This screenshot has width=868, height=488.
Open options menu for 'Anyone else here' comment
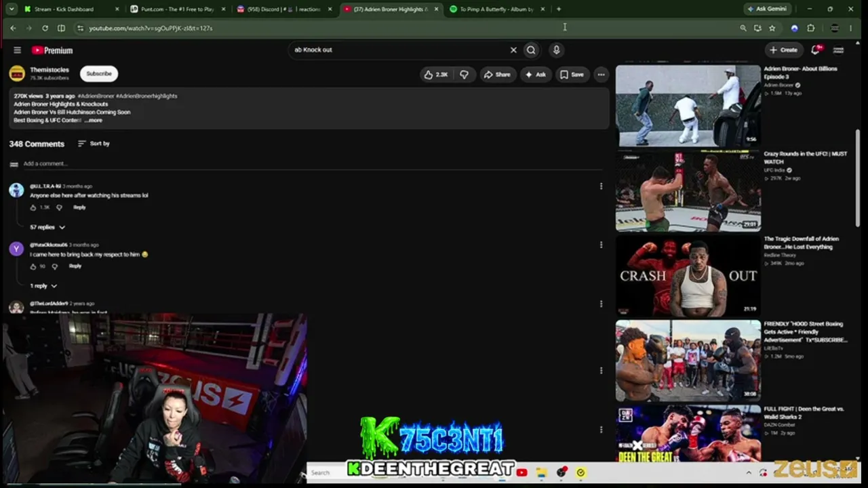pyautogui.click(x=601, y=186)
